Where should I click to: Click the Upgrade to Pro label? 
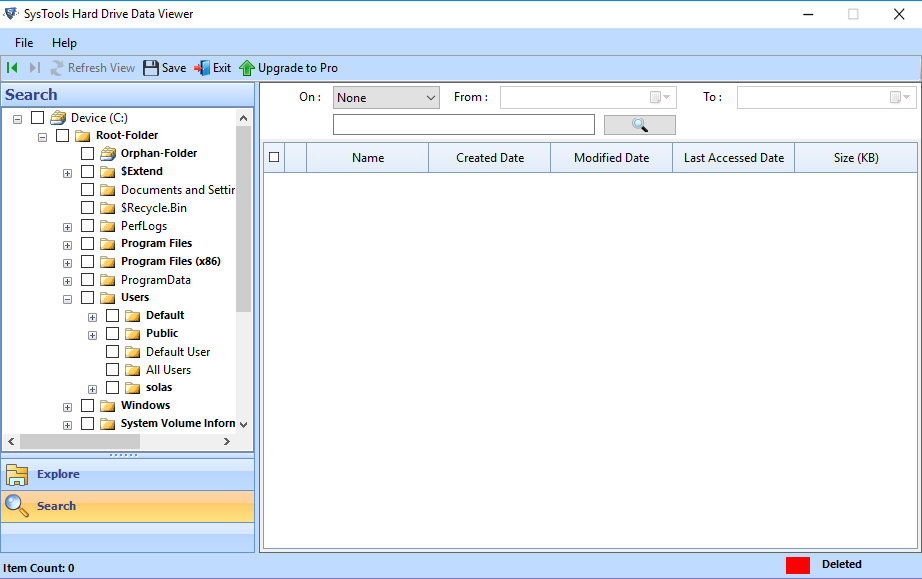pos(298,68)
